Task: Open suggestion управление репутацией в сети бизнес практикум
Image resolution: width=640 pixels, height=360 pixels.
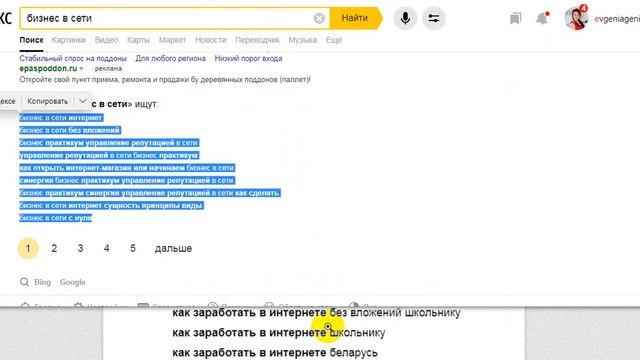Action: (x=109, y=156)
